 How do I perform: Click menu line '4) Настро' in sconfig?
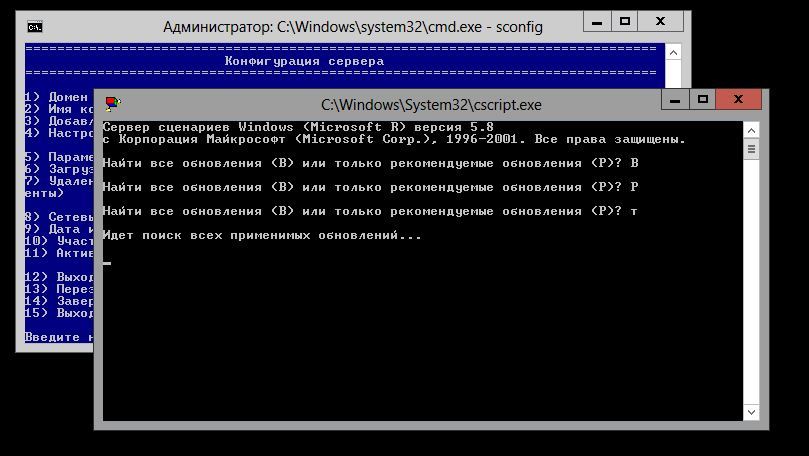point(59,133)
